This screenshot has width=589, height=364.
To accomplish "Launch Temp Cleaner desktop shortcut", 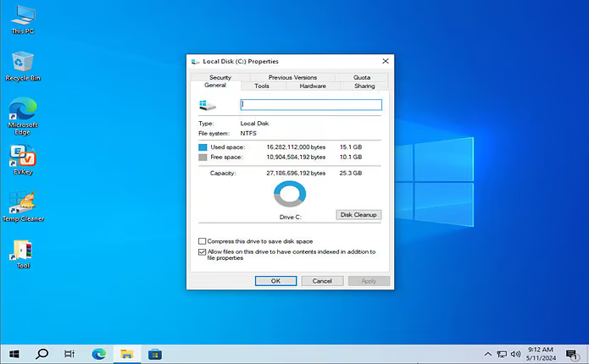I will [23, 206].
